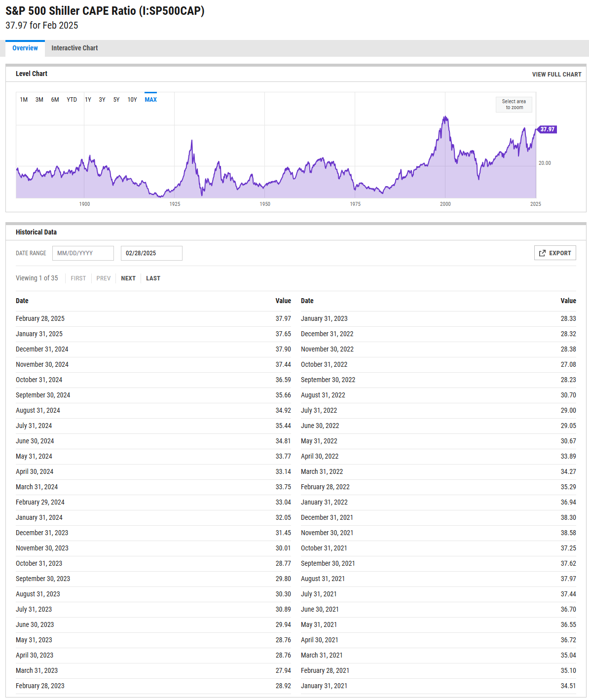The width and height of the screenshot is (589, 700).
Task: Click the export icon beside EXPORT
Action: pyautogui.click(x=543, y=253)
